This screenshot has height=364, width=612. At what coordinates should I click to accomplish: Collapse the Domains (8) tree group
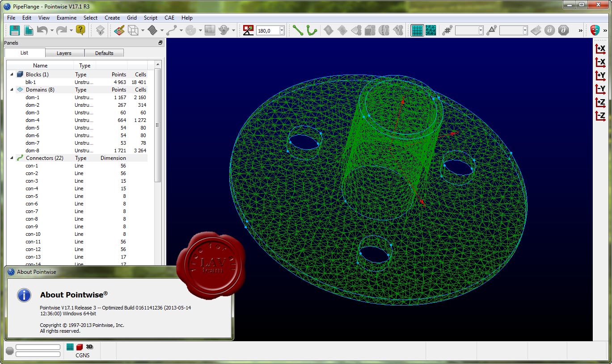[12, 90]
